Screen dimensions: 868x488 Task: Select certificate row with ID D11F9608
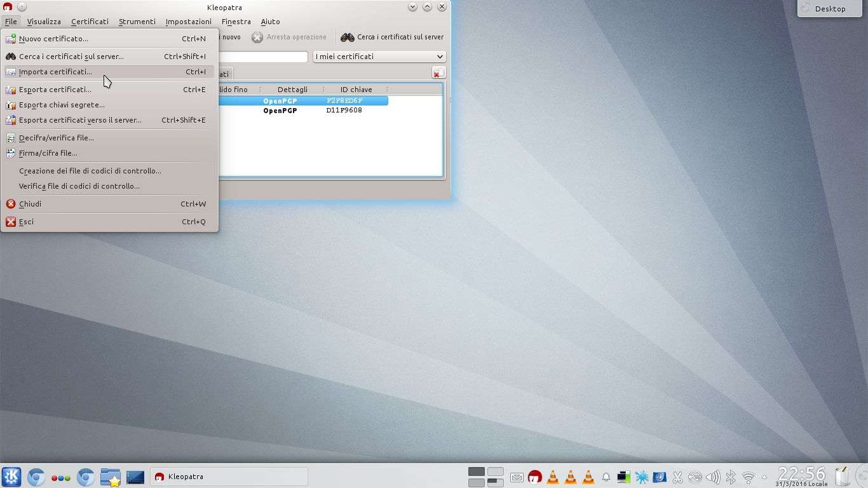[x=344, y=111]
